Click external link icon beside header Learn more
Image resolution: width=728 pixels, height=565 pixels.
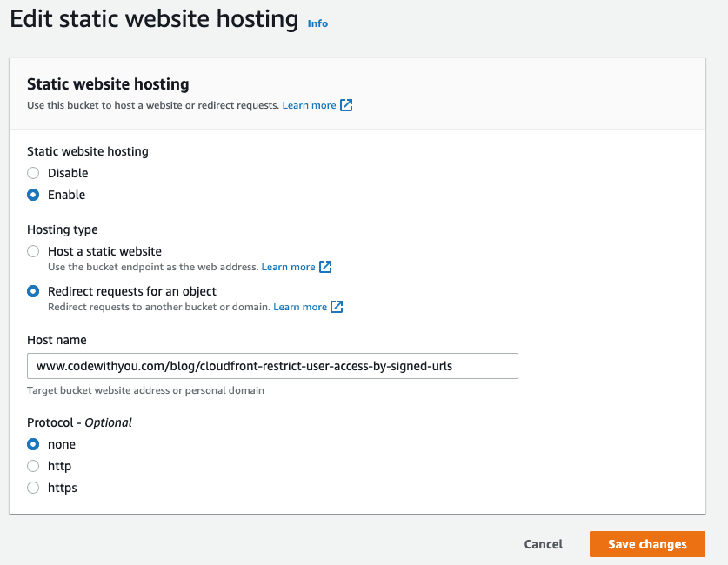pos(346,105)
